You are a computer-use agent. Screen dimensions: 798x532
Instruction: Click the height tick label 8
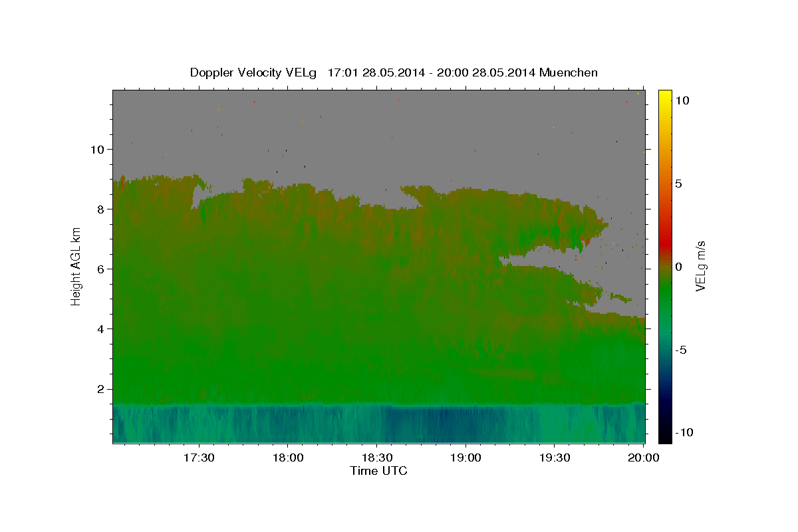pyautogui.click(x=102, y=209)
